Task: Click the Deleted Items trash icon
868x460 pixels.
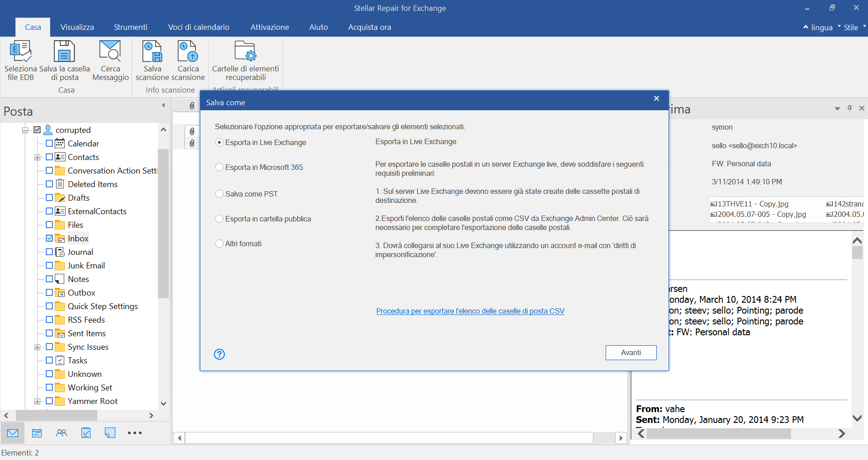Action: 60,184
